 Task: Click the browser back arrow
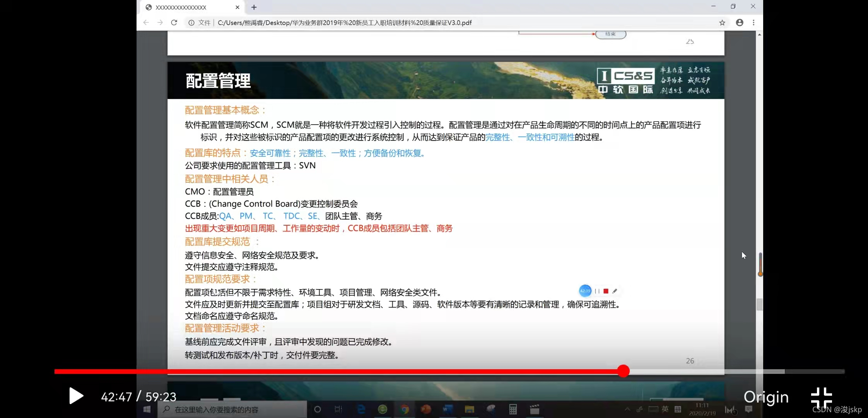146,23
